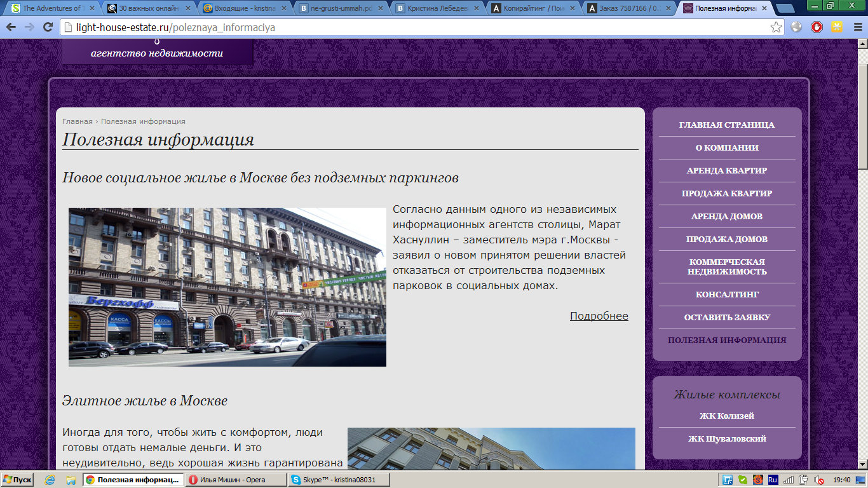Click the show desktop icon in tray
This screenshot has width=868, height=488.
coord(862,480)
